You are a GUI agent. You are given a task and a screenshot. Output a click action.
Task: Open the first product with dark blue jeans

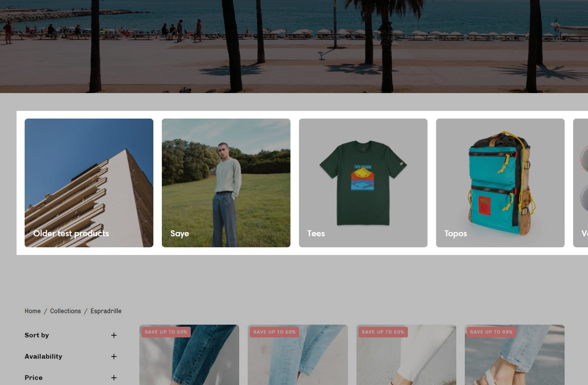(189, 361)
